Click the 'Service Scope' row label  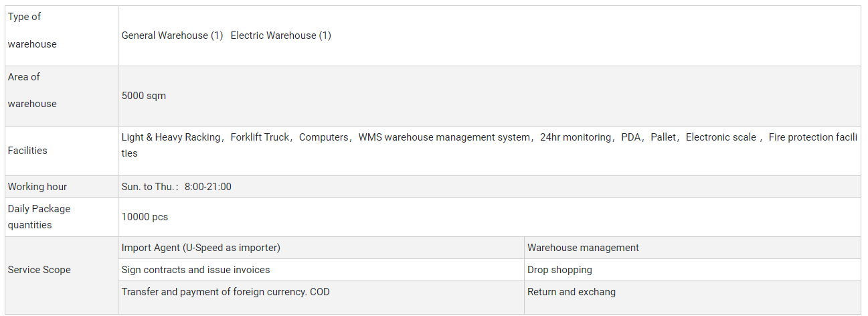[39, 270]
